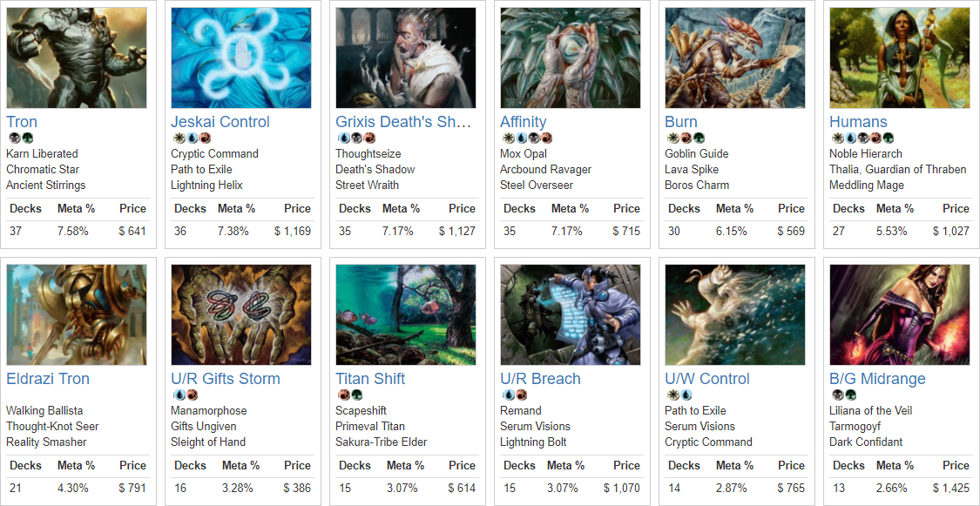
Task: Open the Titan Shift forest artwork
Action: point(406,315)
